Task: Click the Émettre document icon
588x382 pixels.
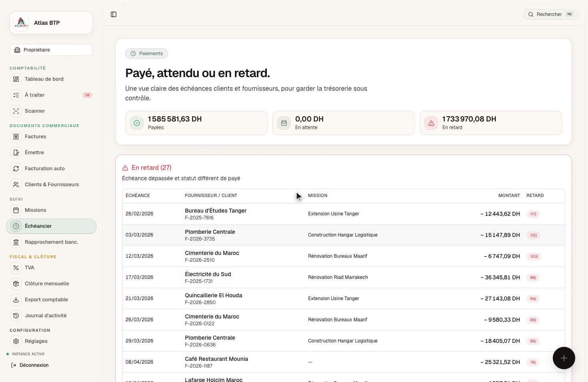Action: pyautogui.click(x=16, y=153)
